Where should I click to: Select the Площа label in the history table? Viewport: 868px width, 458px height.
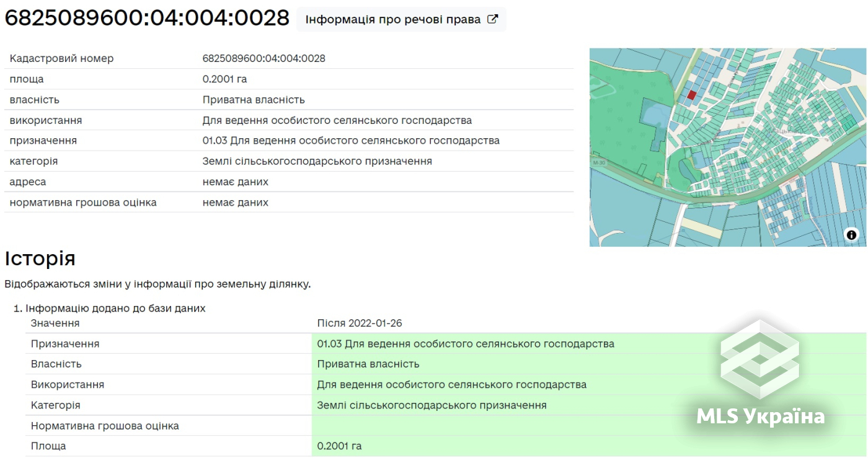pos(48,446)
